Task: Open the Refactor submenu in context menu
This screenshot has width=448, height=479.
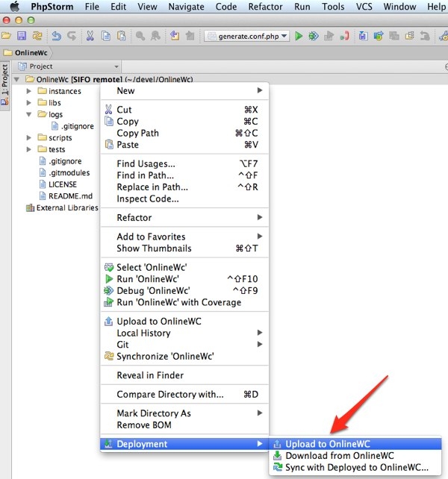Action: pos(184,218)
